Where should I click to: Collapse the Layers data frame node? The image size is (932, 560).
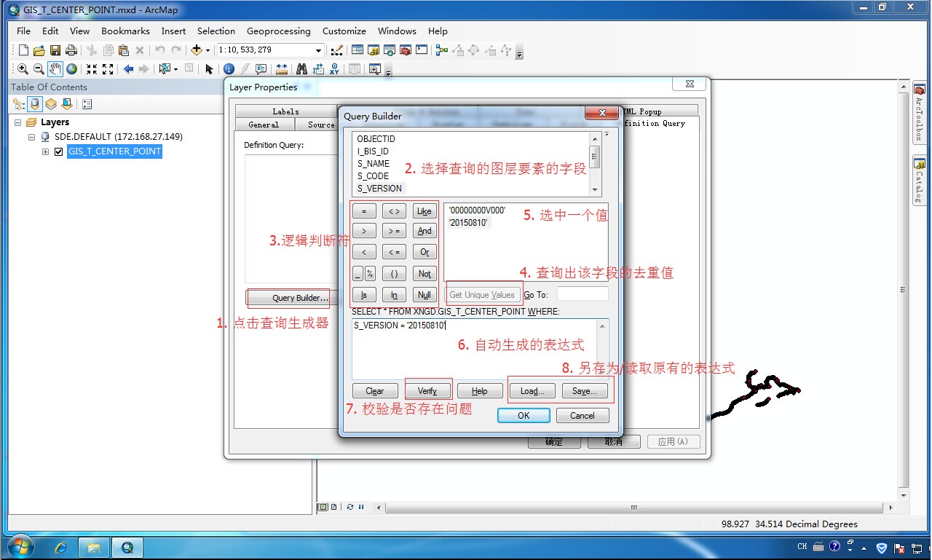point(18,122)
